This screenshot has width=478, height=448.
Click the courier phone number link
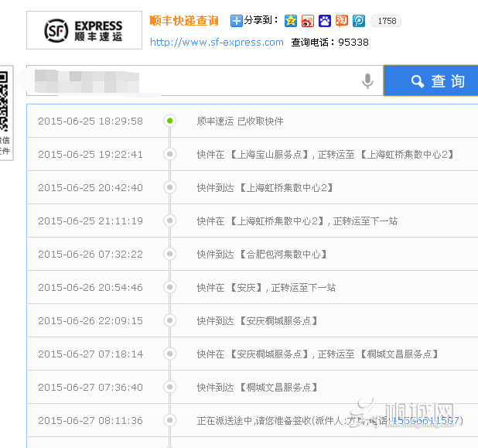pos(427,420)
